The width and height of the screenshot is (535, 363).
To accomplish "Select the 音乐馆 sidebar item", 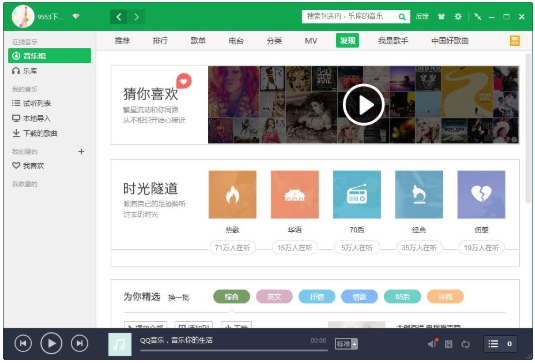I will [49, 56].
